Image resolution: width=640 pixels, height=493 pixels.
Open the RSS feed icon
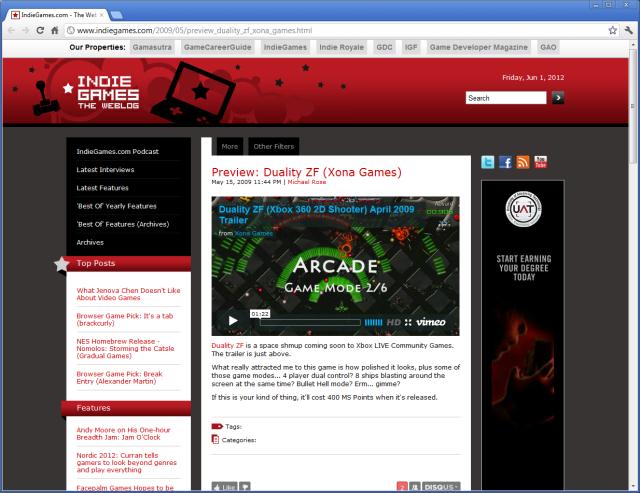coord(523,162)
